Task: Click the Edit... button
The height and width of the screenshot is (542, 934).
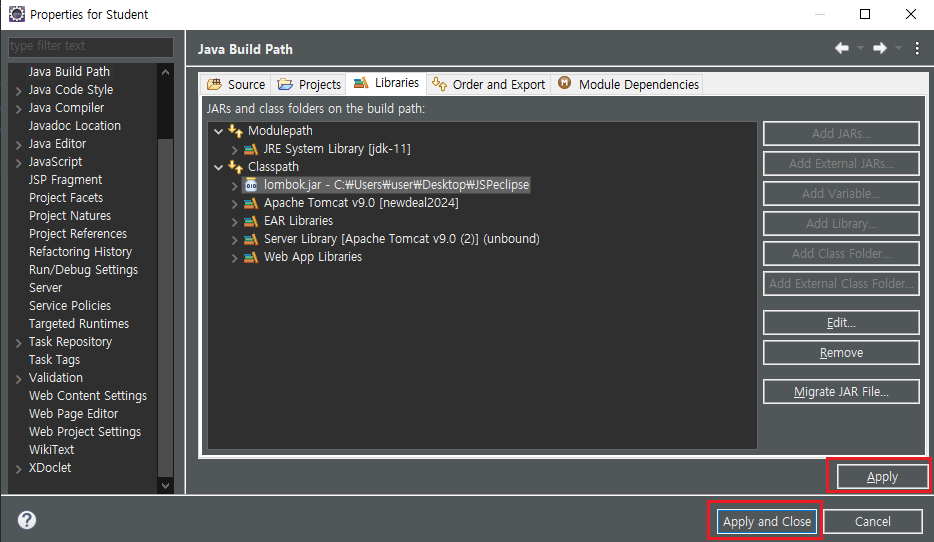Action: [841, 323]
